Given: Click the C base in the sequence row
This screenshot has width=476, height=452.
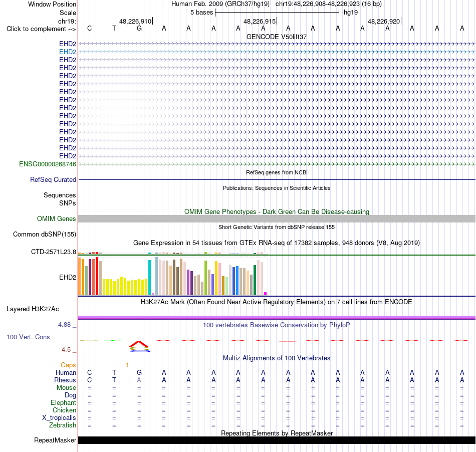Looking at the screenshot, I should tap(89, 28).
